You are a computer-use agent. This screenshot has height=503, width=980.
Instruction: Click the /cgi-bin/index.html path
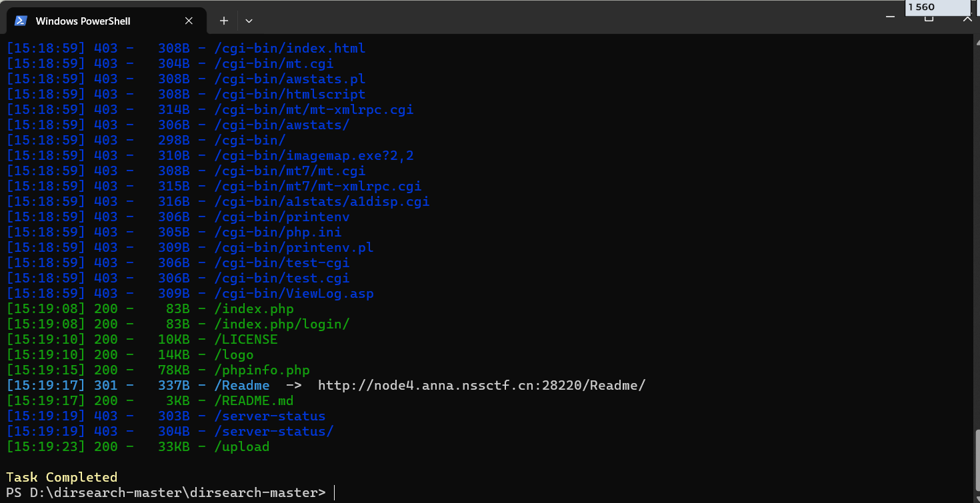[x=290, y=49]
